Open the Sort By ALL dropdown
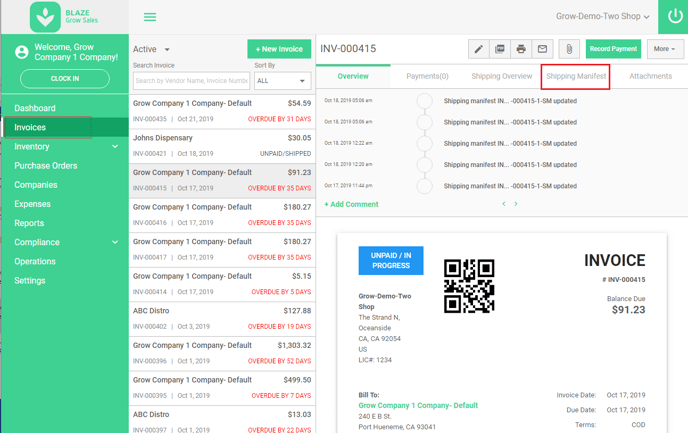The width and height of the screenshot is (688, 433). 283,81
